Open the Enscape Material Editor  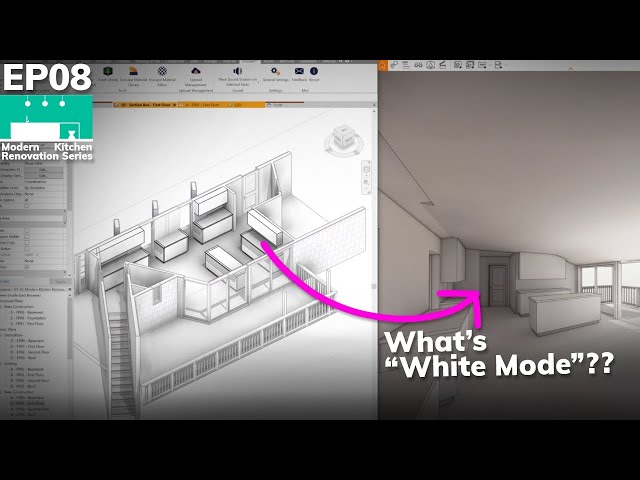click(162, 76)
